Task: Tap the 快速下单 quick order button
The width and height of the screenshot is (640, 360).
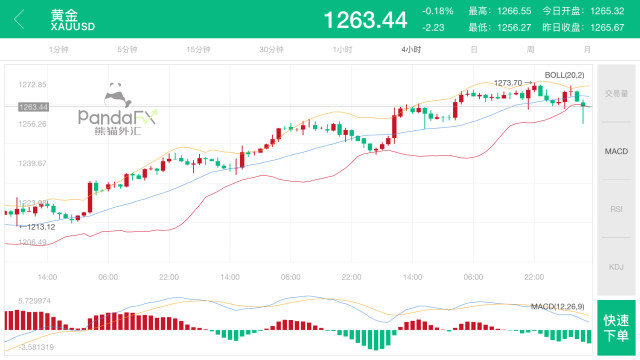Action: tap(616, 328)
